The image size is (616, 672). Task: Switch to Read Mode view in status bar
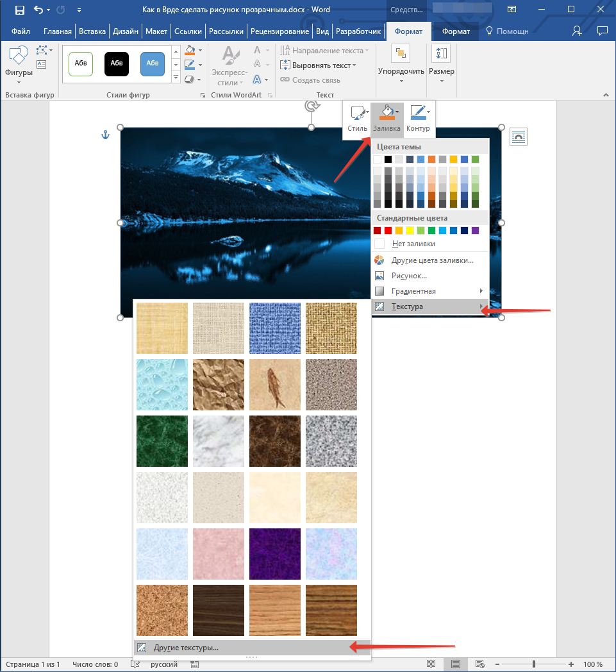[431, 664]
